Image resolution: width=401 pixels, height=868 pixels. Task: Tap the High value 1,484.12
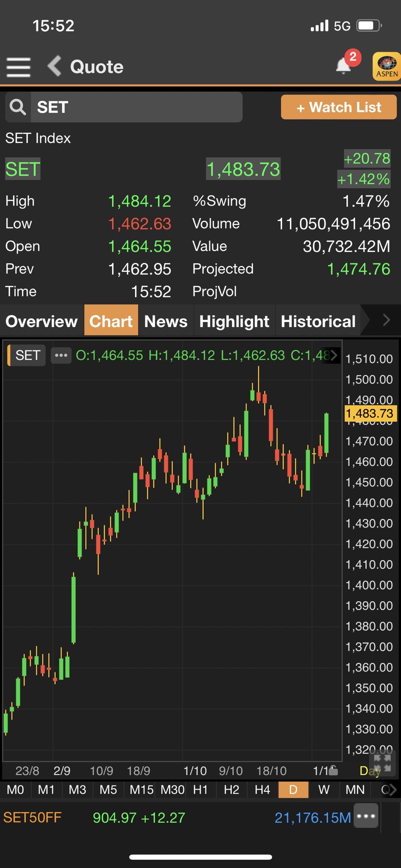(139, 201)
